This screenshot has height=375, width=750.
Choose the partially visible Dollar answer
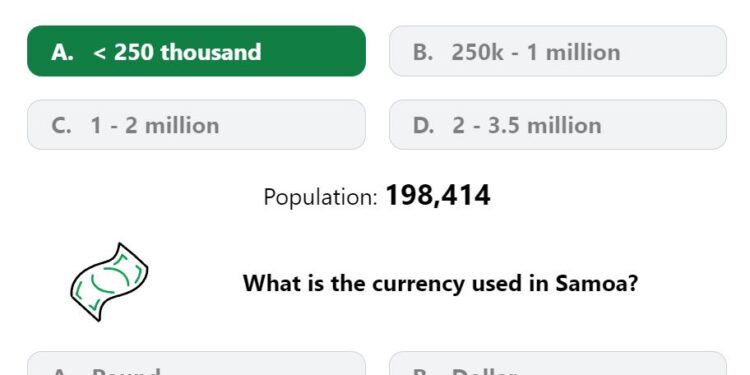pos(558,364)
